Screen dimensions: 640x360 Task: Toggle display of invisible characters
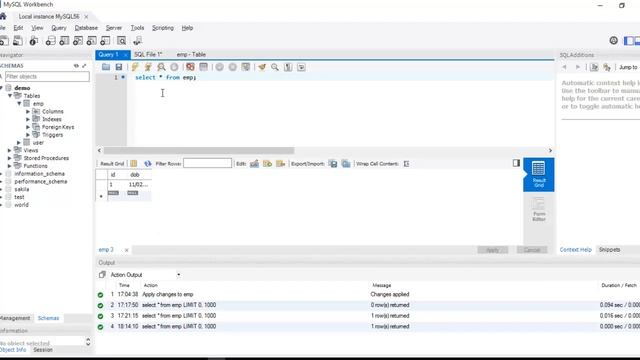(288, 67)
